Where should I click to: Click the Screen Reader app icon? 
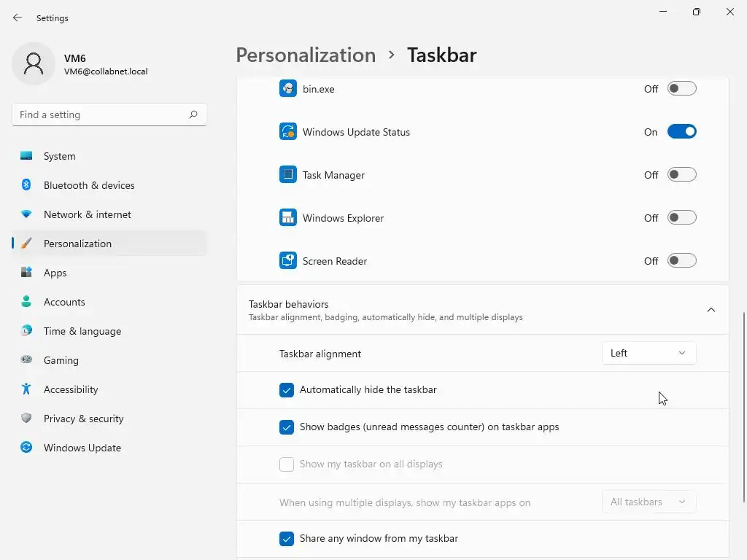(287, 260)
